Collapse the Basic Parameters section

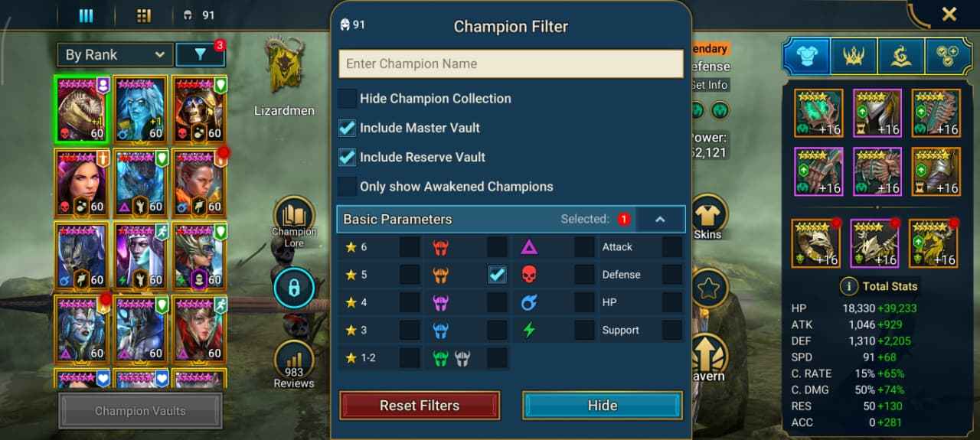coord(660,219)
